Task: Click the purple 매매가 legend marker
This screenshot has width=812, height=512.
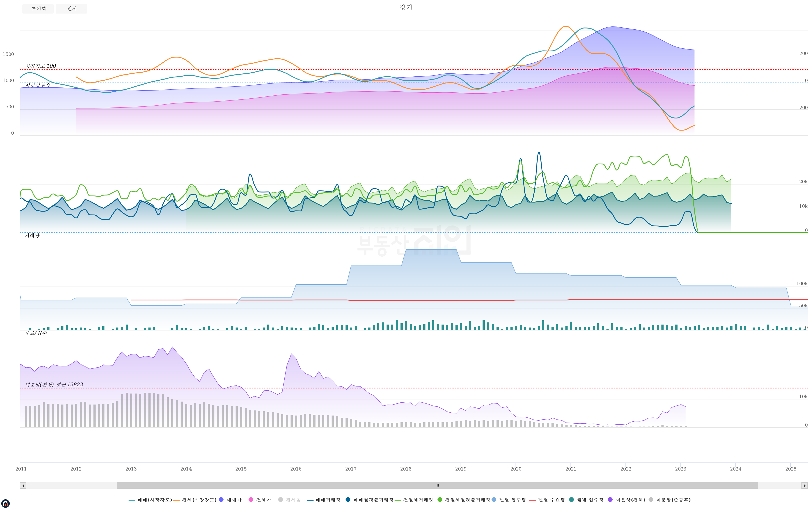Action: pos(222,500)
